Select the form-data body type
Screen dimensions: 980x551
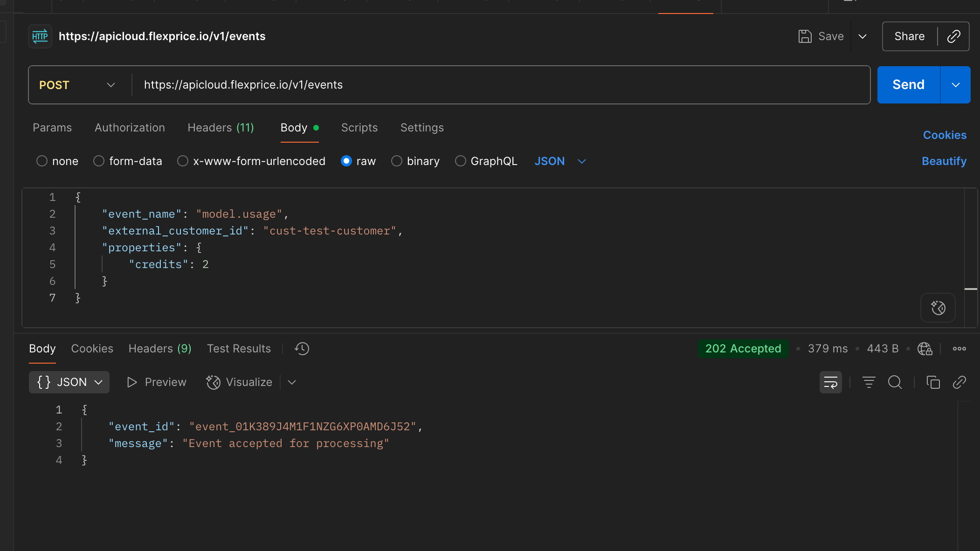[99, 161]
